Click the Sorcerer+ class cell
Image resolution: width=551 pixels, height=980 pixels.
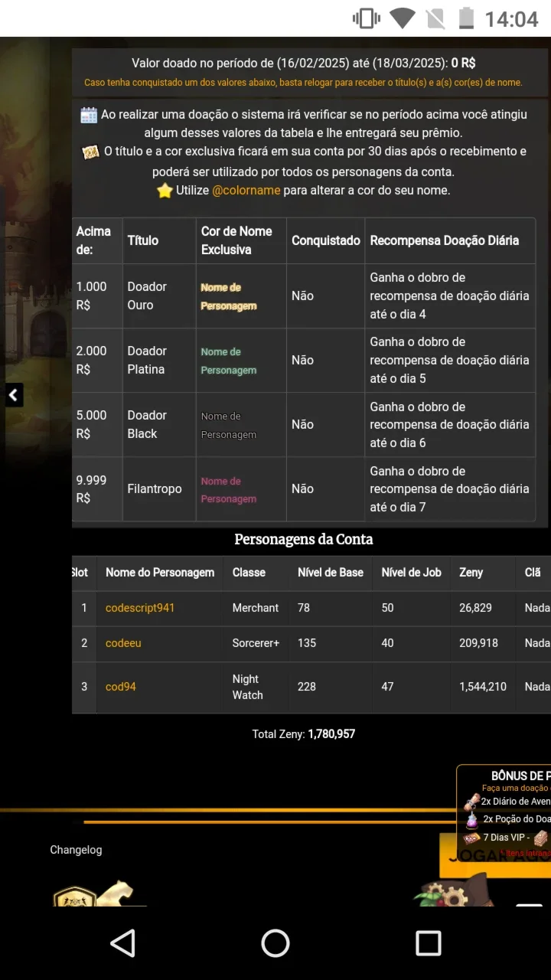(256, 643)
